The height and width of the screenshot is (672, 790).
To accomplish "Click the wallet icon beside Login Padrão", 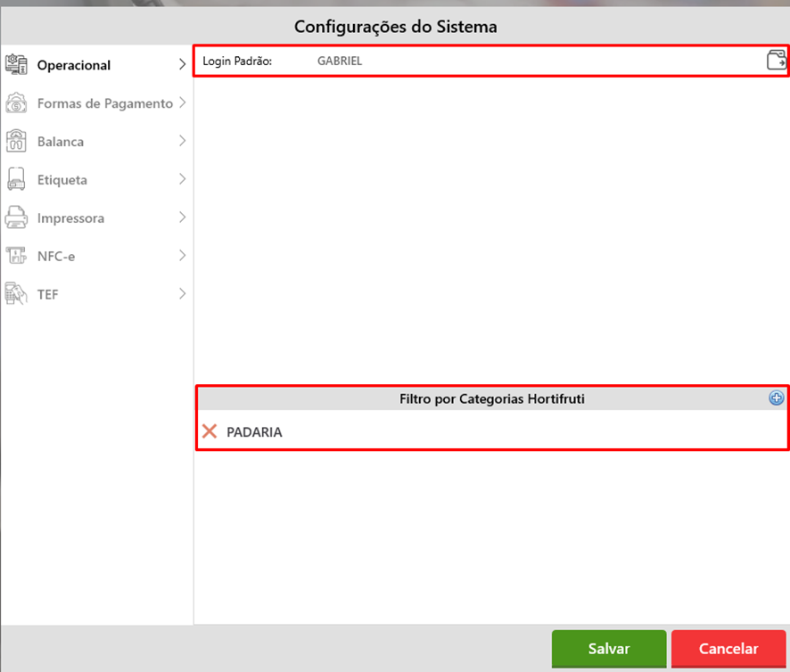I will 776,61.
